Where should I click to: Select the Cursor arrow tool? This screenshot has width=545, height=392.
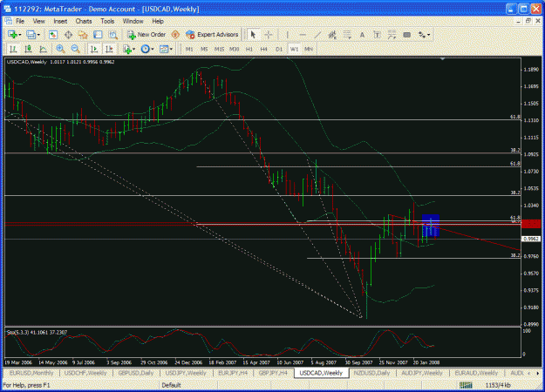[x=253, y=35]
